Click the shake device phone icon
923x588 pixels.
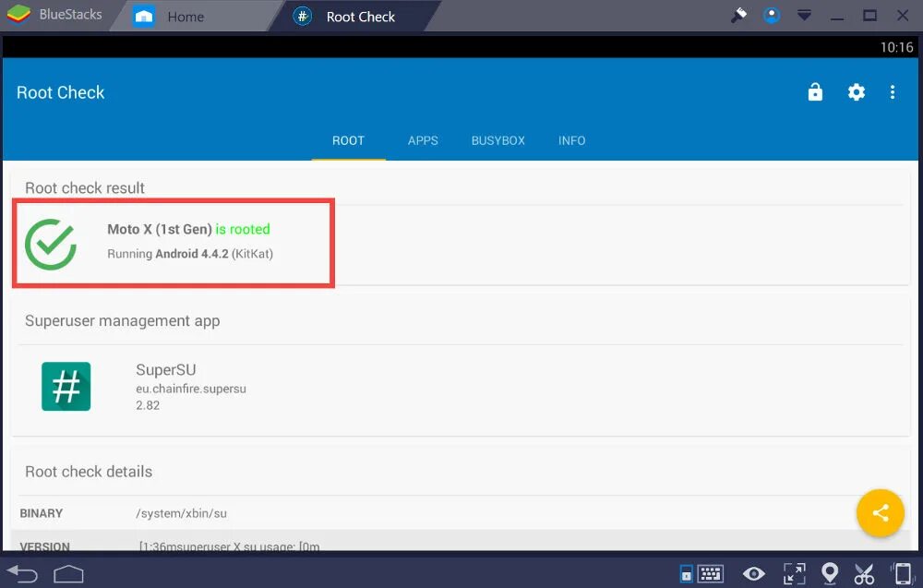903,573
